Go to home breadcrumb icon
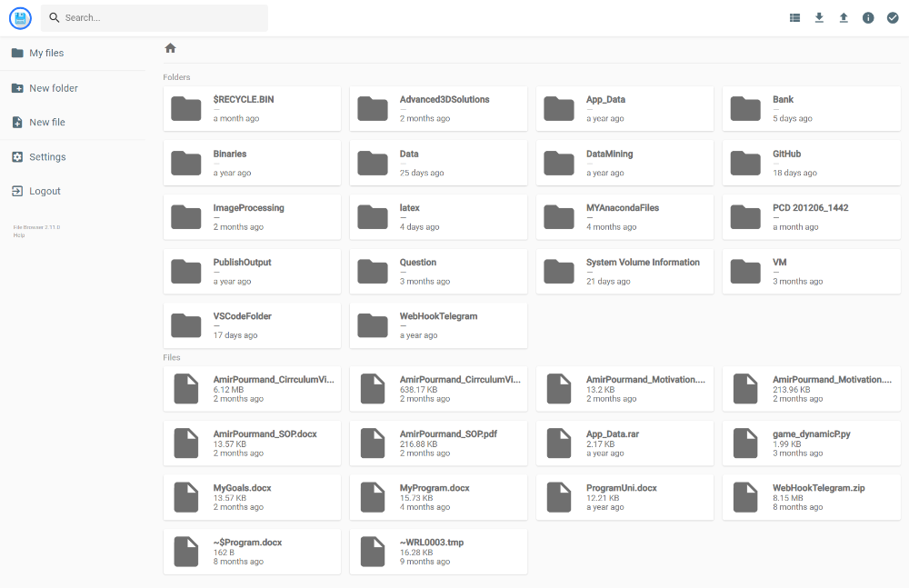The height and width of the screenshot is (588, 909). point(170,48)
